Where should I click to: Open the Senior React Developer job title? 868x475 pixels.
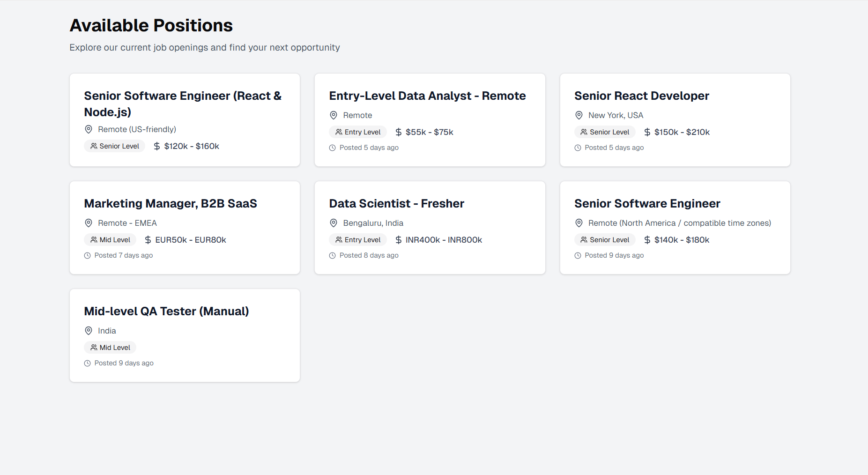(641, 96)
